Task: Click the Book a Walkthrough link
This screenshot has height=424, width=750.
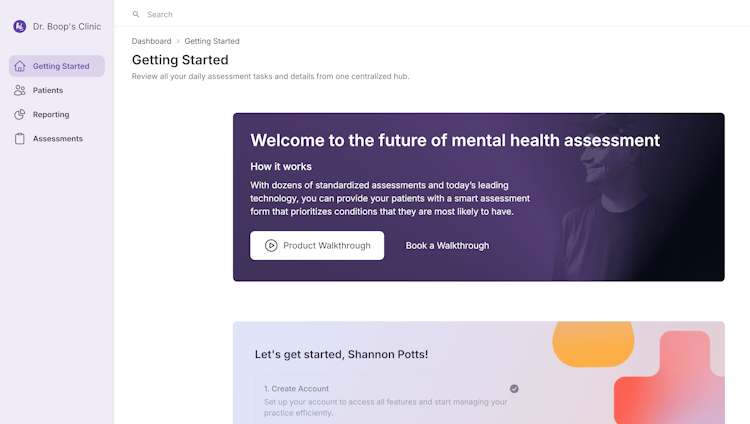Action: pos(447,245)
